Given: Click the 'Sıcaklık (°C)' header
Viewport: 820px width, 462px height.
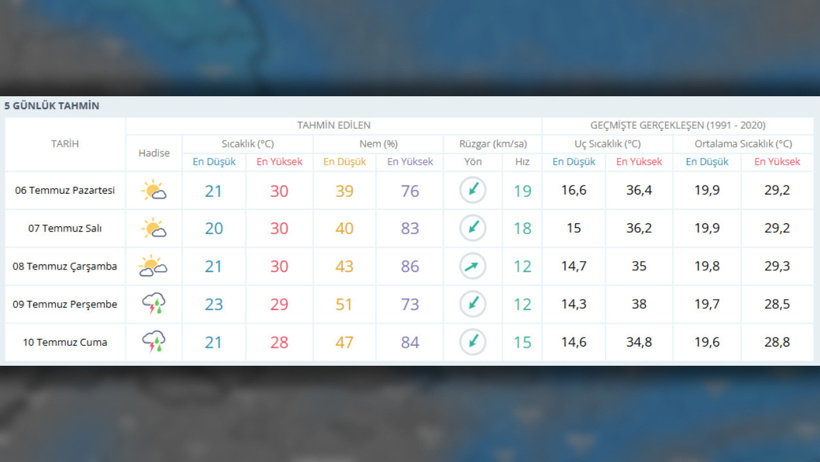Looking at the screenshot, I should pos(247,144).
